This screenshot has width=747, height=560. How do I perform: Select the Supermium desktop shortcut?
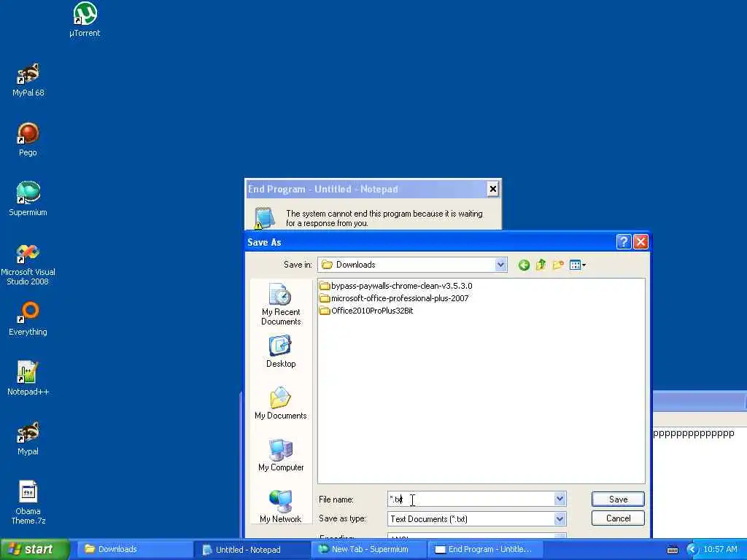click(x=28, y=199)
